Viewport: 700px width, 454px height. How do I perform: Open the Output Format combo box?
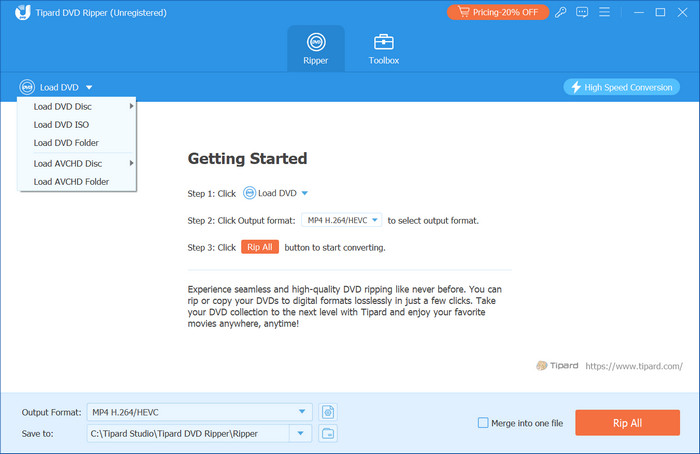pyautogui.click(x=199, y=412)
